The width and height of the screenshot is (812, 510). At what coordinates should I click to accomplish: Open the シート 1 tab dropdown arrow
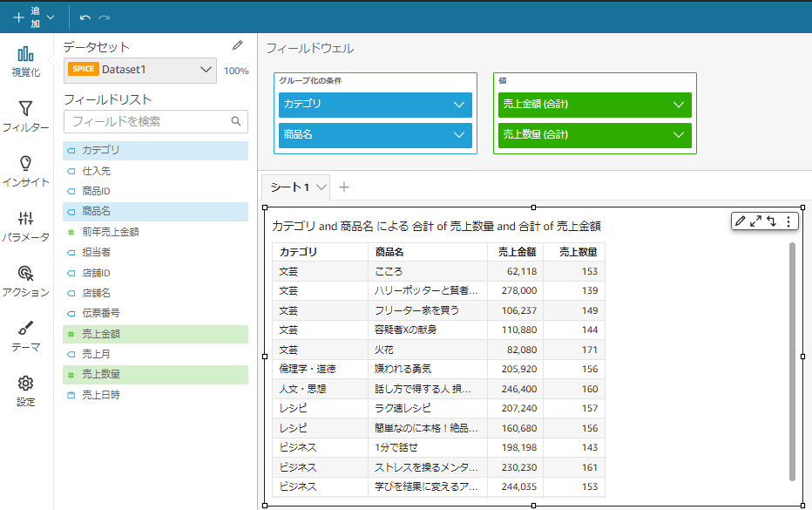[321, 187]
